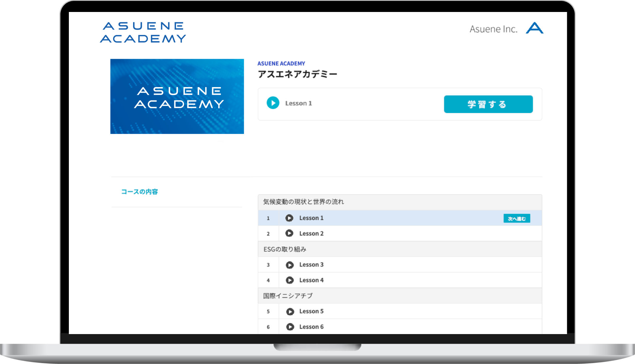The image size is (635, 364).
Task: Click the Asuene Inc. account name
Action: [493, 29]
